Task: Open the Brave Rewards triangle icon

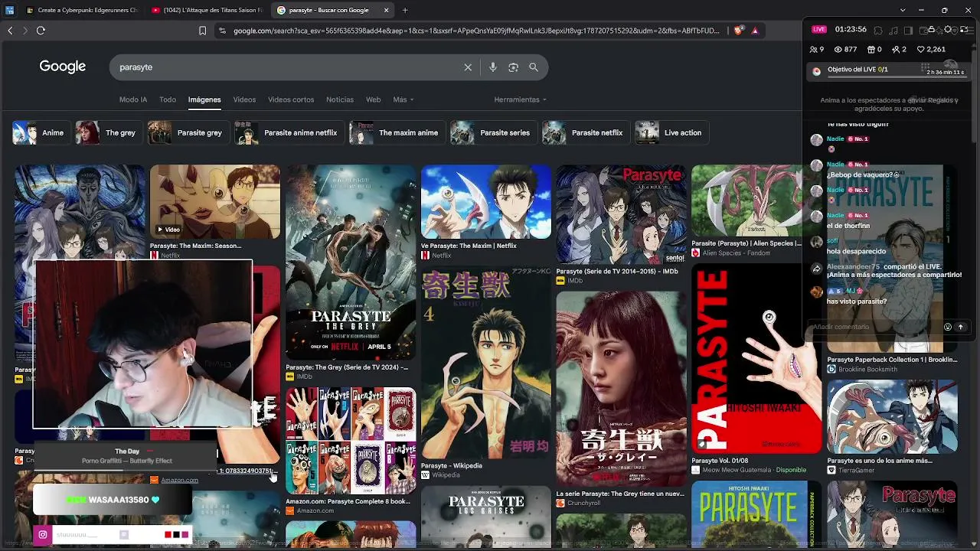Action: coord(755,31)
